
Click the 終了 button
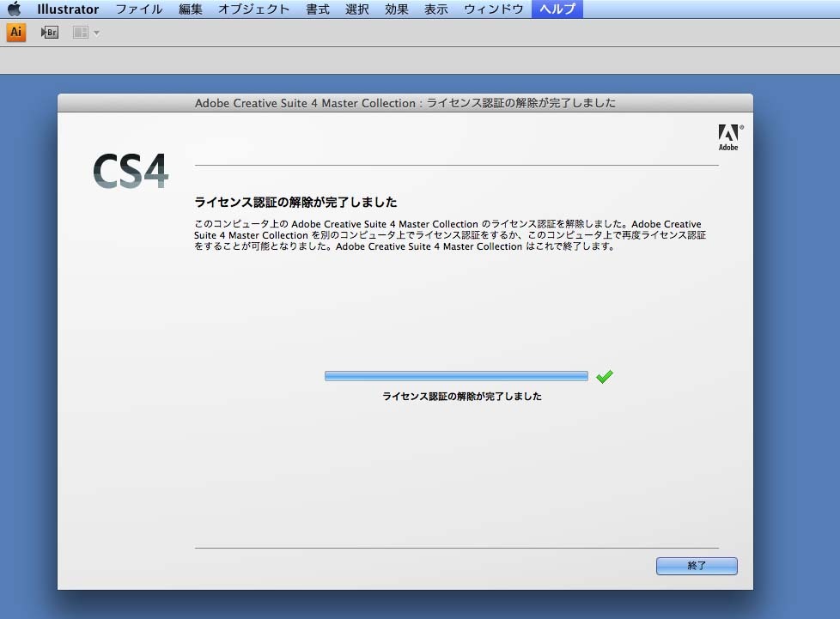click(x=697, y=566)
